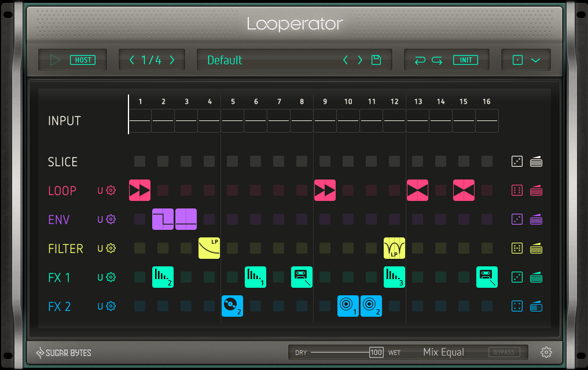Enable FX 2 row step 16 cell
588x370 pixels.
487,306
